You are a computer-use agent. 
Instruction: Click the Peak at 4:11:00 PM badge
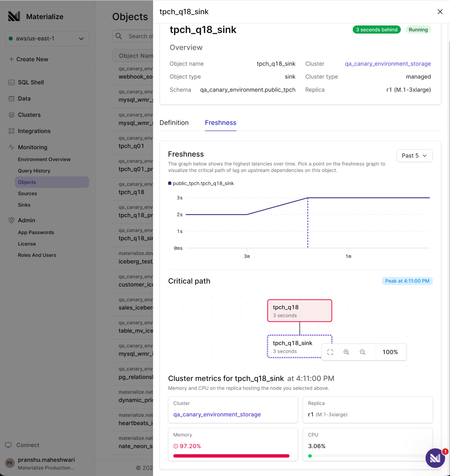(x=407, y=281)
